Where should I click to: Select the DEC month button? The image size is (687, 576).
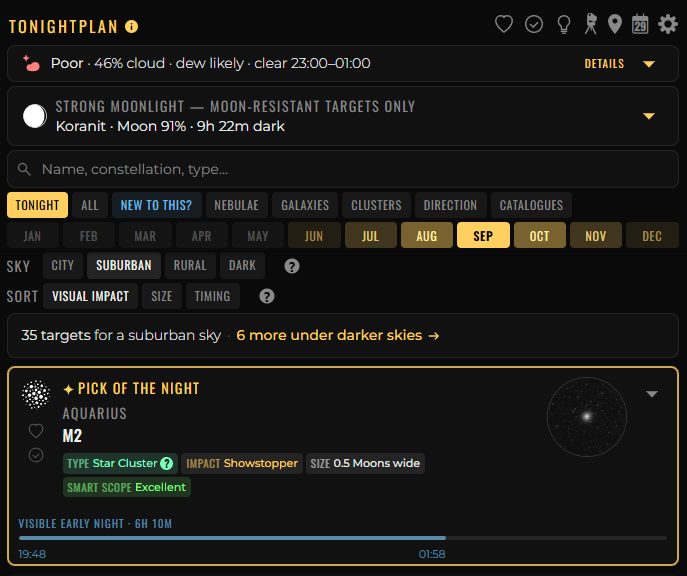[652, 236]
